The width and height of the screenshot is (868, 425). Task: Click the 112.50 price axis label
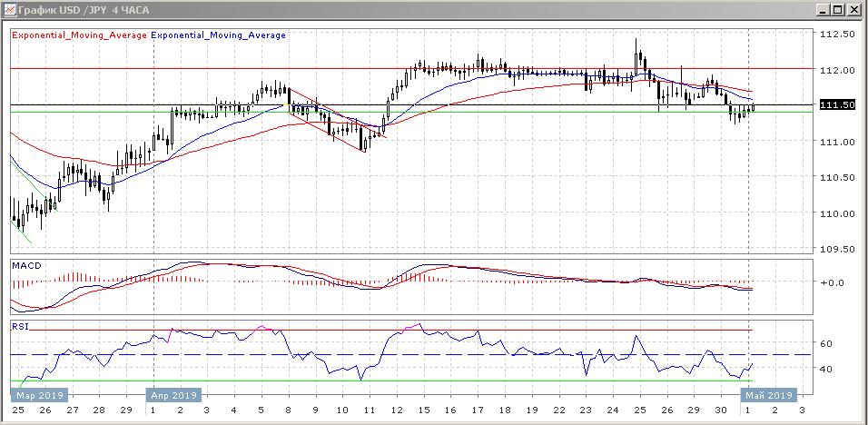click(836, 35)
